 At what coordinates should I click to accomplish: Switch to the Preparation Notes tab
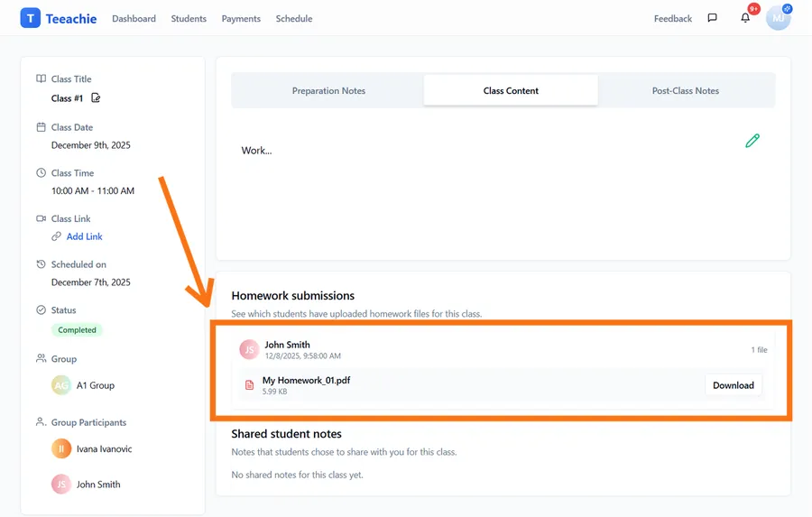click(x=328, y=91)
